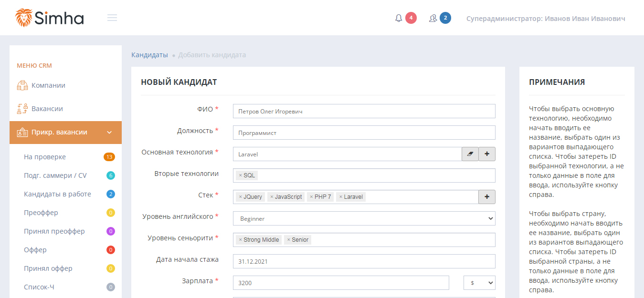Open the users notification icon

(433, 18)
